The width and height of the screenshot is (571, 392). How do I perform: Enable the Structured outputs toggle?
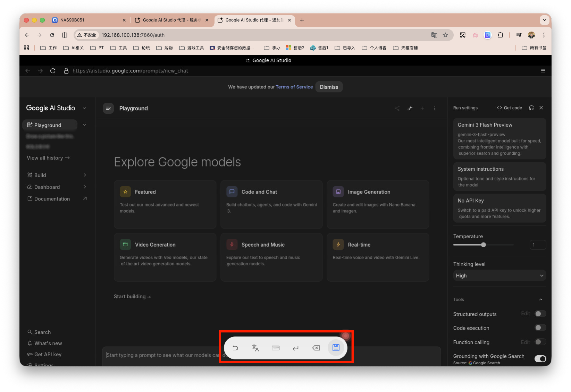(x=540, y=314)
